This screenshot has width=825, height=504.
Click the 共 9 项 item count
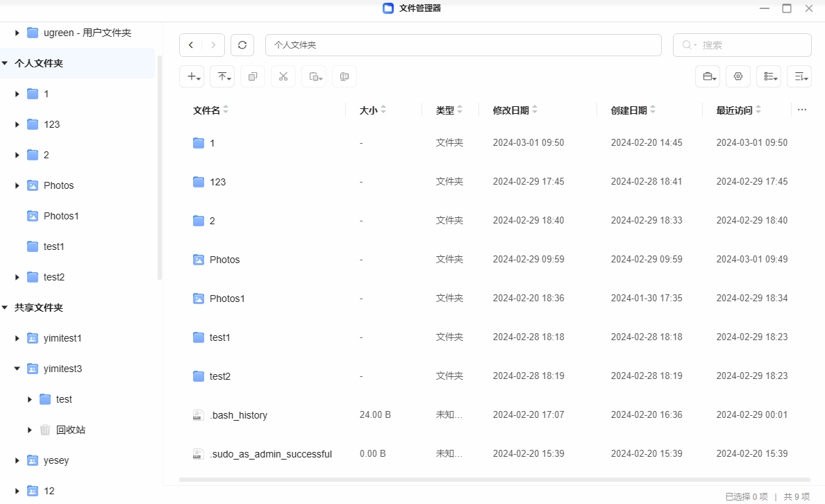coord(797,496)
